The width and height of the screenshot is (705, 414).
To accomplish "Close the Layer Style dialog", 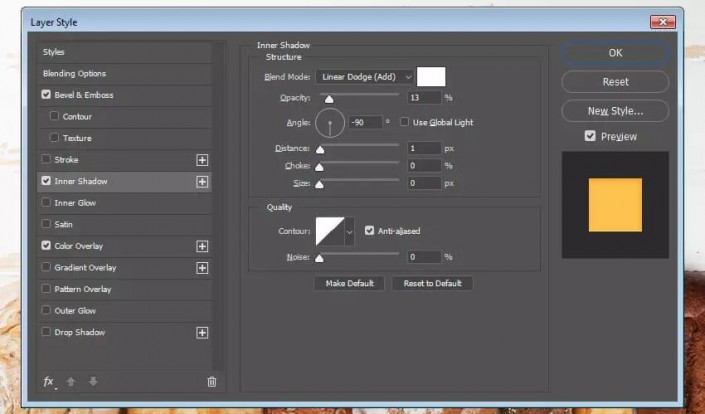I will click(662, 22).
